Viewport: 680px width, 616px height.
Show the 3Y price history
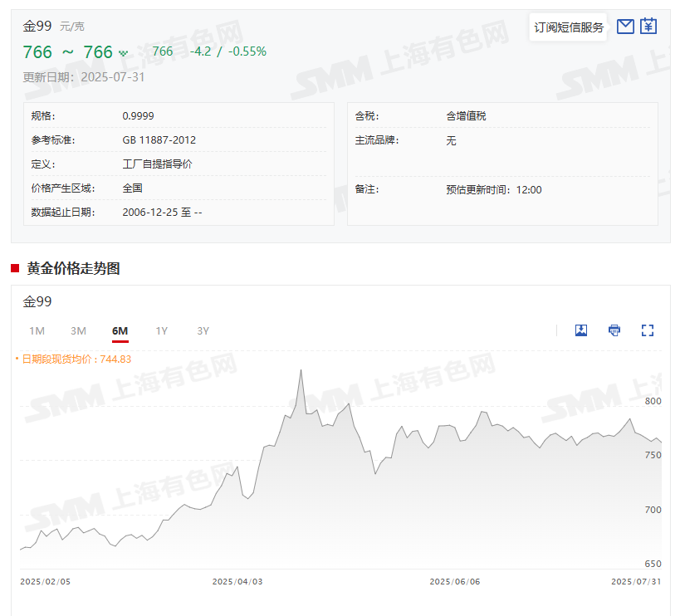tap(203, 331)
